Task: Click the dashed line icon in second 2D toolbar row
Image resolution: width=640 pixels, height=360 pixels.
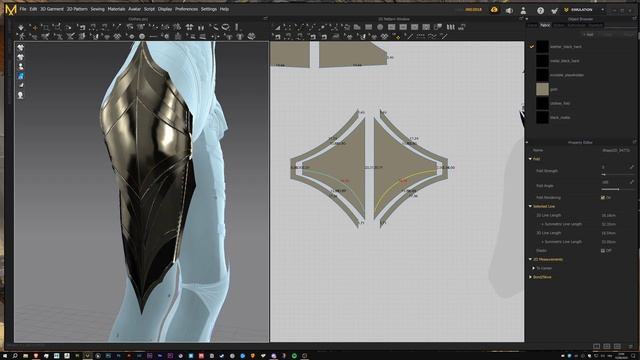Action: pyautogui.click(x=420, y=37)
